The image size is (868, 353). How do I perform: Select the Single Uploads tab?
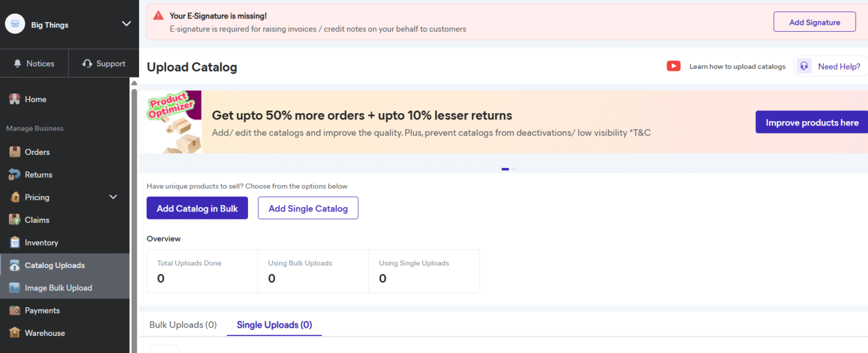pyautogui.click(x=274, y=325)
